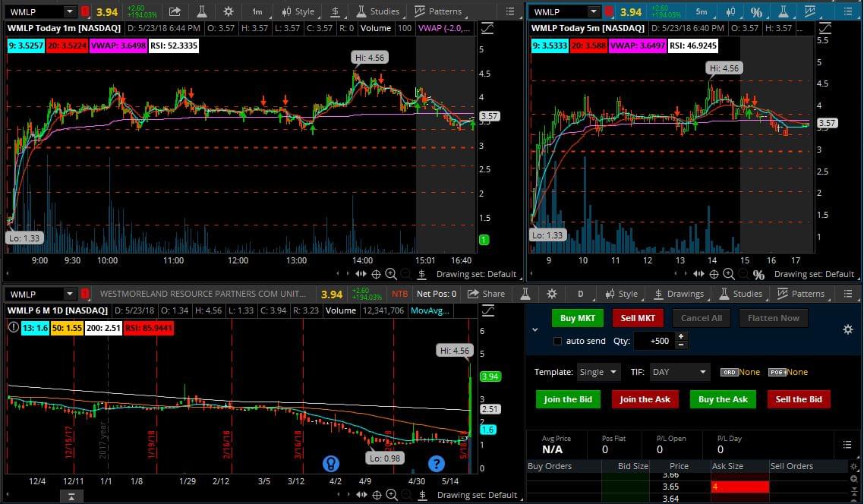The image size is (864, 504).
Task: Click blue question mark event on daily chart
Action: coord(437,464)
